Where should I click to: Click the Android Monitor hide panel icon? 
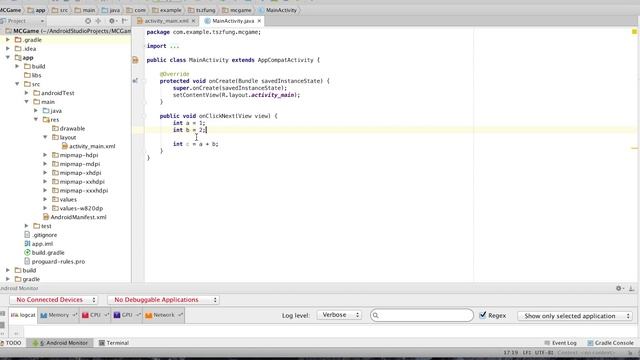(631, 288)
